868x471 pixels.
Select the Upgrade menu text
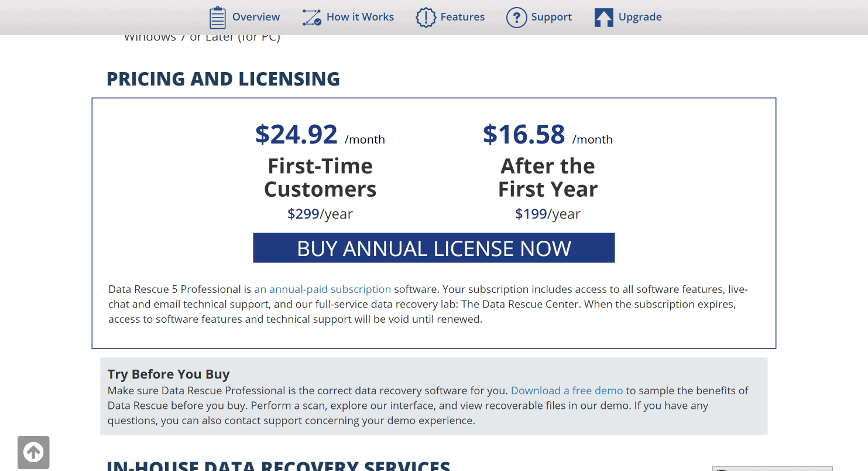click(x=640, y=17)
